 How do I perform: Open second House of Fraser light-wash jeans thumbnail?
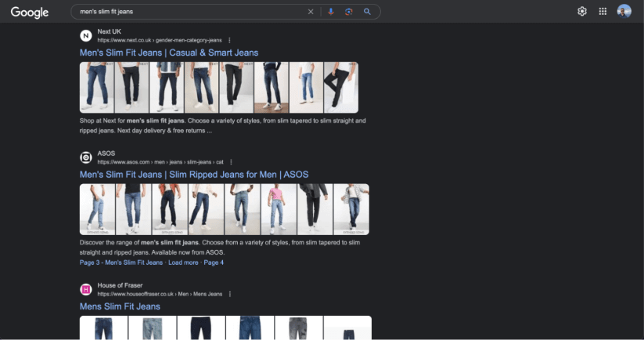pos(153,327)
